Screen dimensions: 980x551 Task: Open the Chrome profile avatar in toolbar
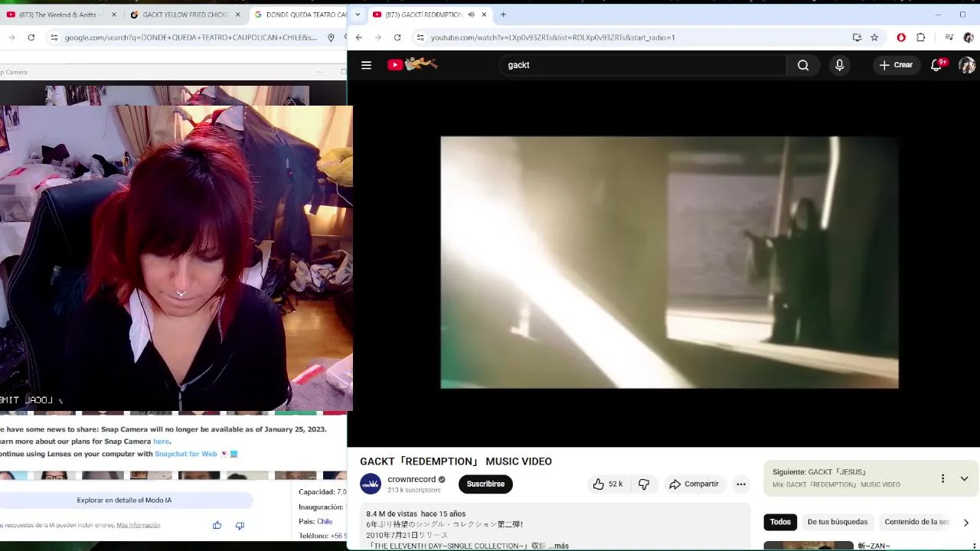tap(969, 37)
